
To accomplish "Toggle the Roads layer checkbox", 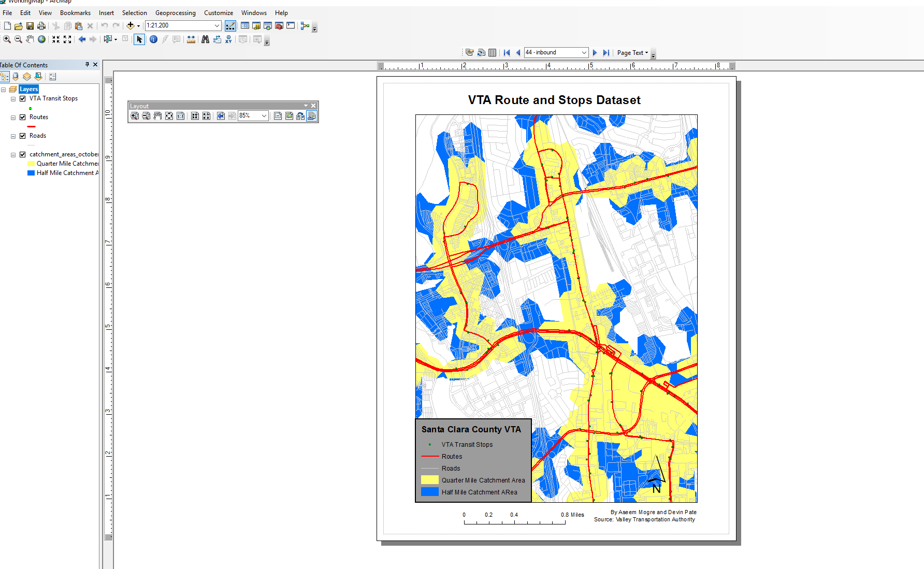I will tap(23, 136).
